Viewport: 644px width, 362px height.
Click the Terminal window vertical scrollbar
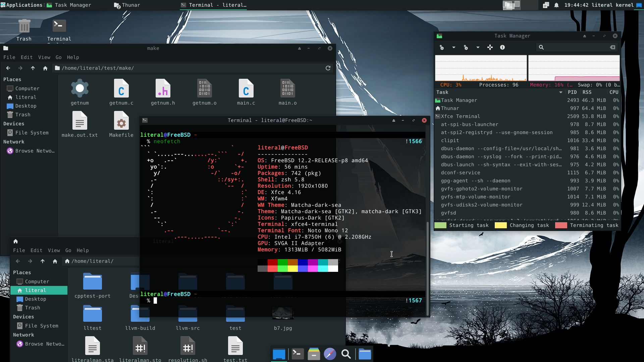427,268
